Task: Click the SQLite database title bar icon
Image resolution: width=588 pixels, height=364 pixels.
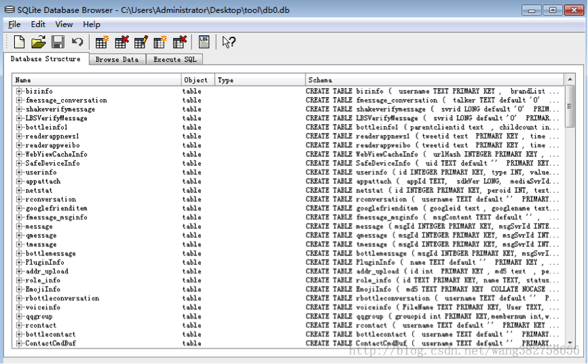Action: [10, 10]
